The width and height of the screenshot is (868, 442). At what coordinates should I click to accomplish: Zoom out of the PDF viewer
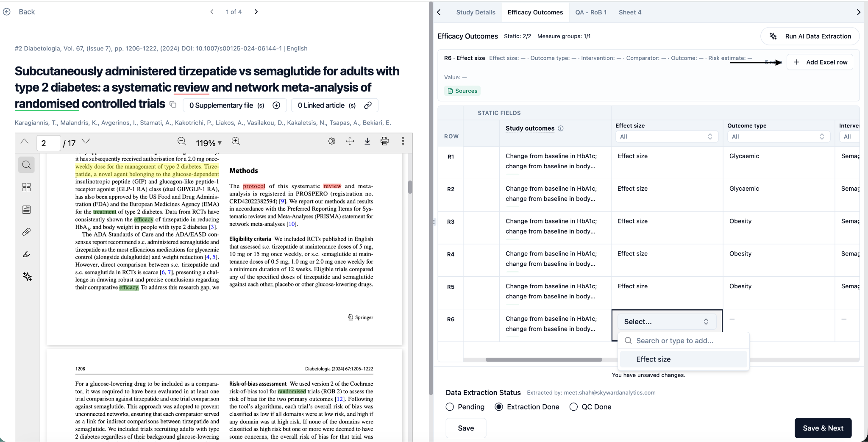[182, 142]
